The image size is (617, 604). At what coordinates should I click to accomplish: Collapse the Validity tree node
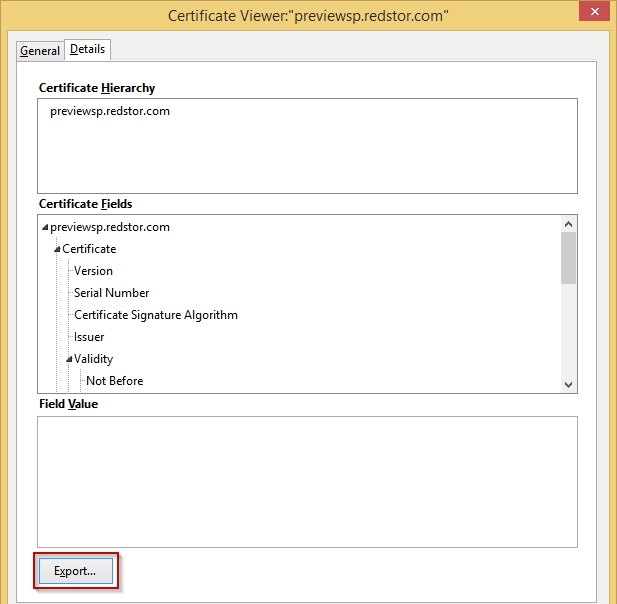click(69, 359)
